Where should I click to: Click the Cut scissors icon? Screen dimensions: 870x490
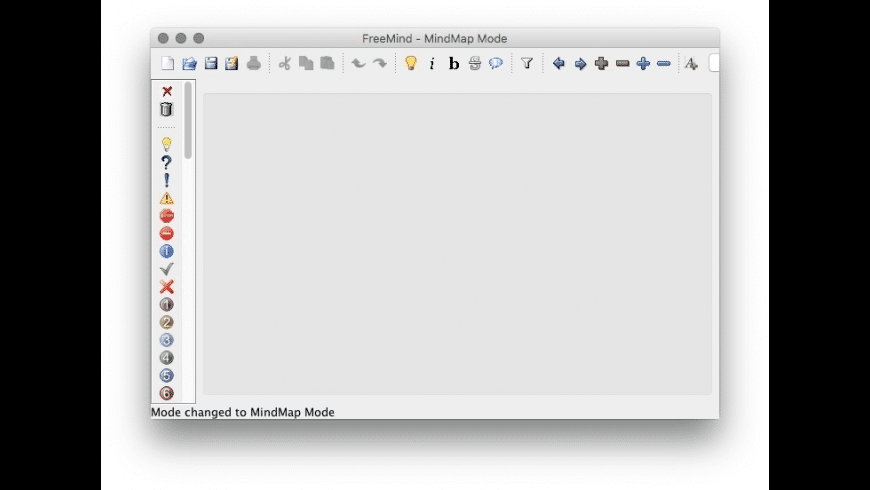click(x=285, y=63)
